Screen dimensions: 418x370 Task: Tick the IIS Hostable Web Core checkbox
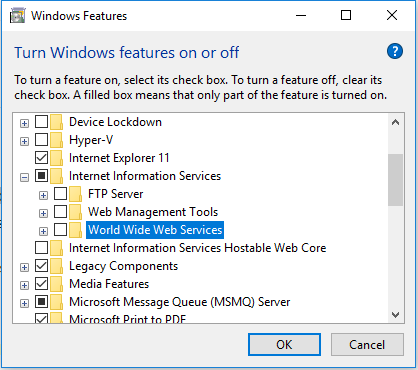[x=41, y=248]
